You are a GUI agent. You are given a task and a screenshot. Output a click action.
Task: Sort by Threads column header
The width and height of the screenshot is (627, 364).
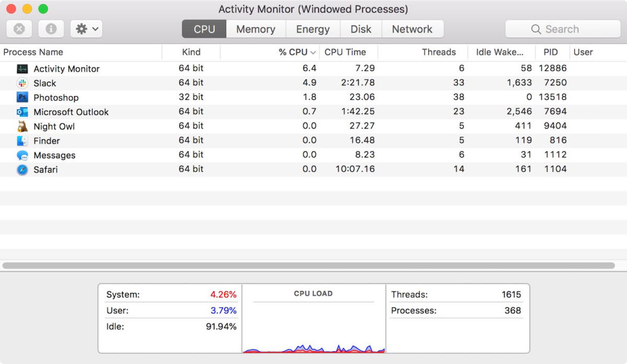pyautogui.click(x=423, y=52)
